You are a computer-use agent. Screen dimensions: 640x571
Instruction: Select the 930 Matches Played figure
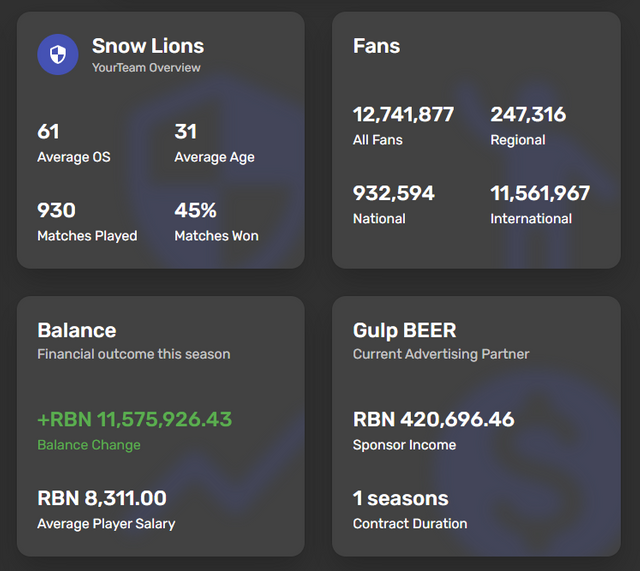56,210
